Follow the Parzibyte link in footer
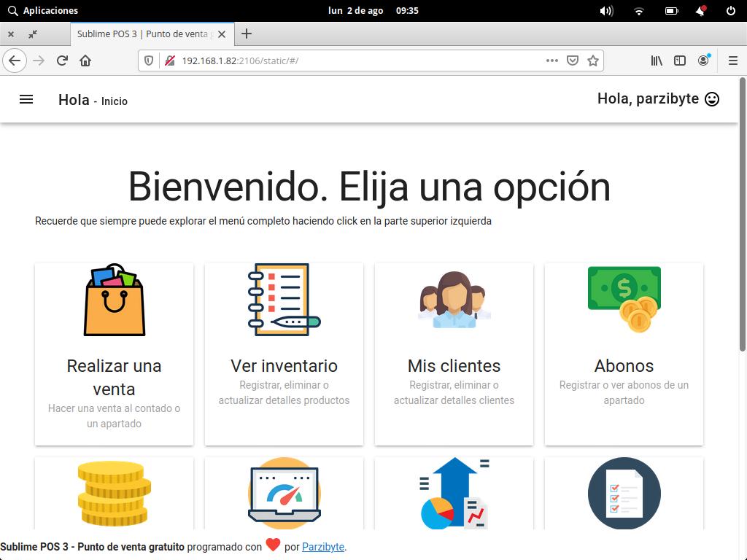This screenshot has height=560, width=747. 323,547
